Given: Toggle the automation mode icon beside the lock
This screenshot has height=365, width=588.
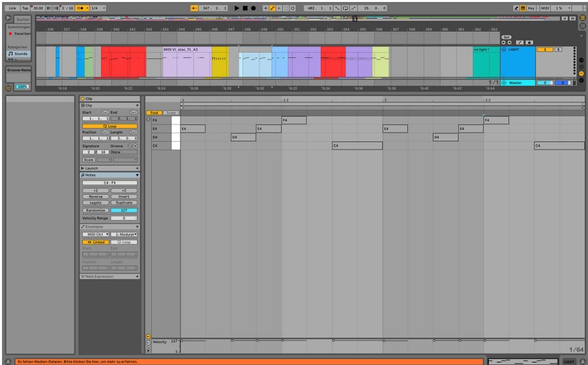Looking at the screenshot, I should coord(520,42).
